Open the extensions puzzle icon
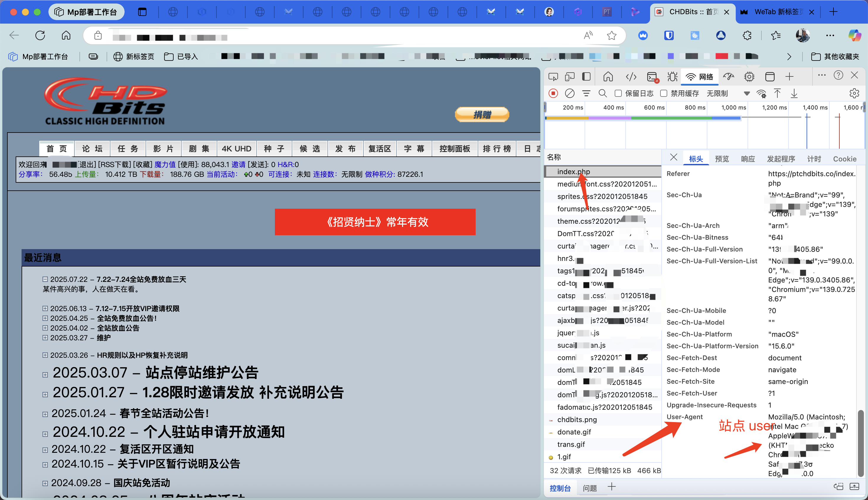 click(747, 35)
